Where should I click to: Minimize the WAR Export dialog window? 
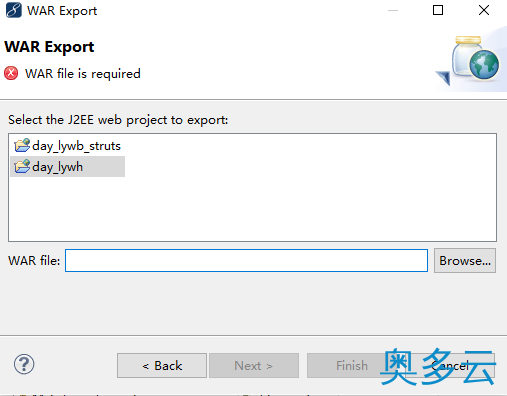point(393,10)
